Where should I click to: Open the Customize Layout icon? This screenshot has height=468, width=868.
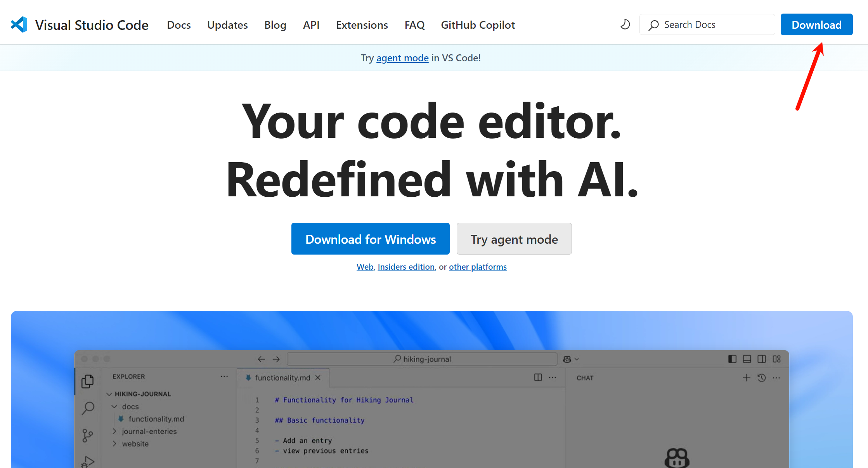click(x=776, y=359)
